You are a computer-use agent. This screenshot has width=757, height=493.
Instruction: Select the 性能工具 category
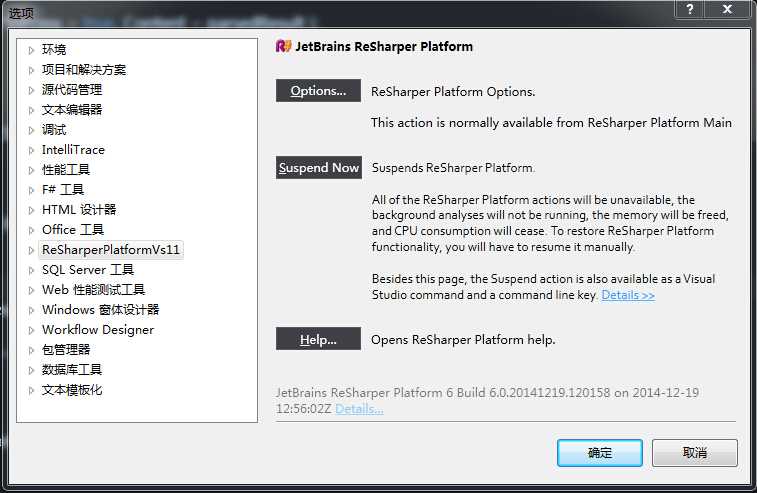coord(66,170)
